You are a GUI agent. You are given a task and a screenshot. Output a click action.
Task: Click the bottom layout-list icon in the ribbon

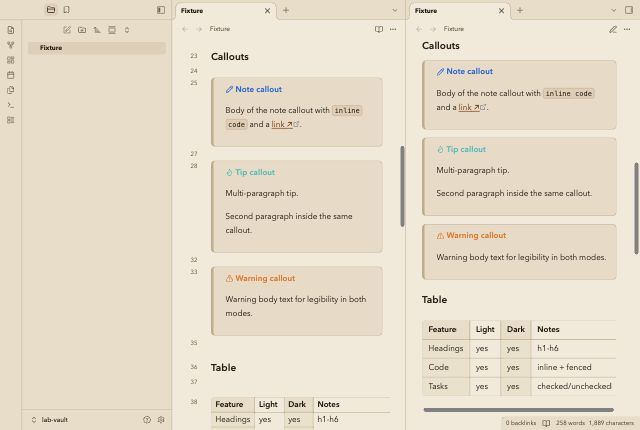coord(11,120)
